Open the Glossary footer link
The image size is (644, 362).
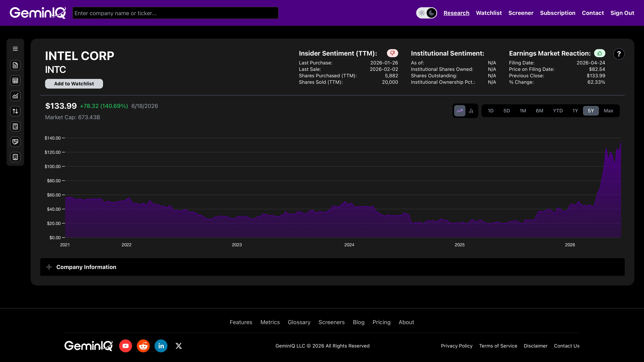point(299,322)
